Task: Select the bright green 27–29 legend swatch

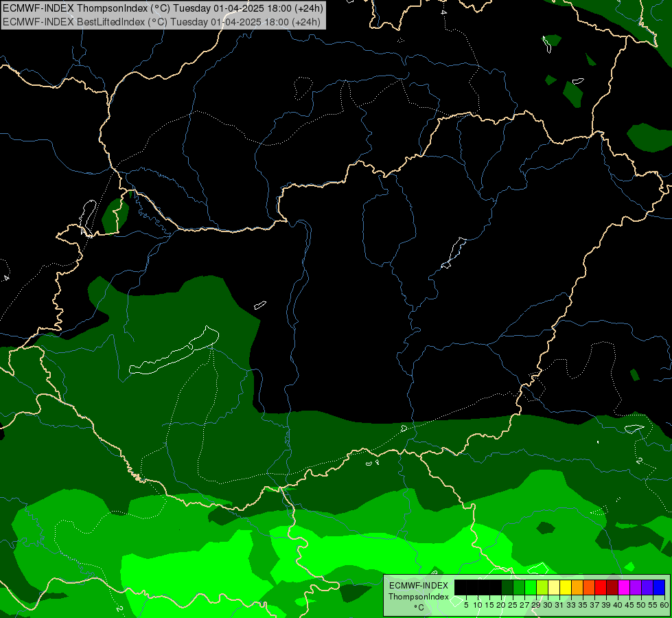Action: pyautogui.click(x=531, y=587)
